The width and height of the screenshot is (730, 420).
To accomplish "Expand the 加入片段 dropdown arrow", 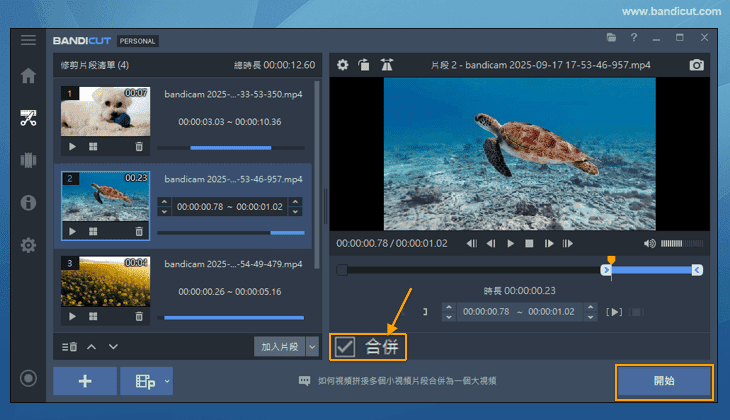I will click(x=312, y=347).
